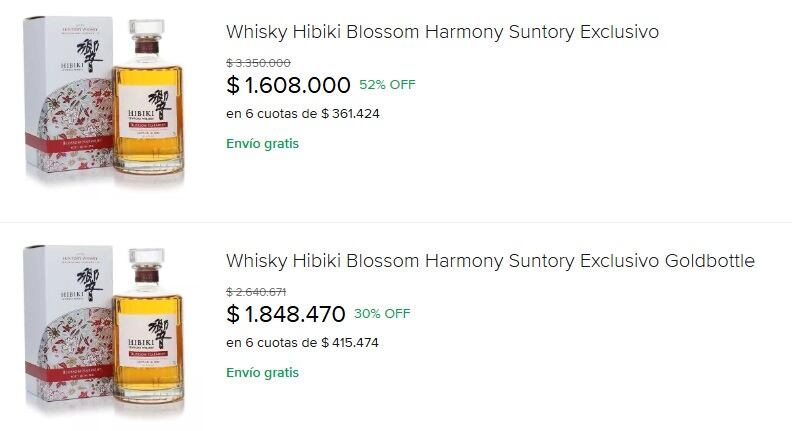
Task: Click the 52% OFF discount label
Action: [387, 85]
